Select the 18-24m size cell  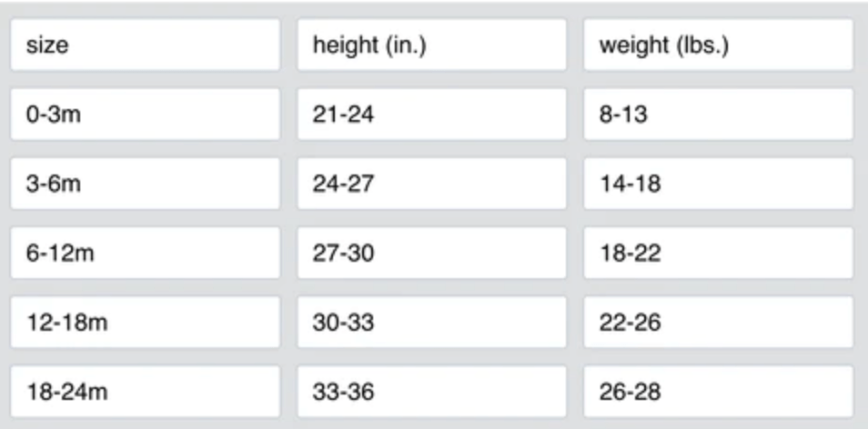[145, 392]
